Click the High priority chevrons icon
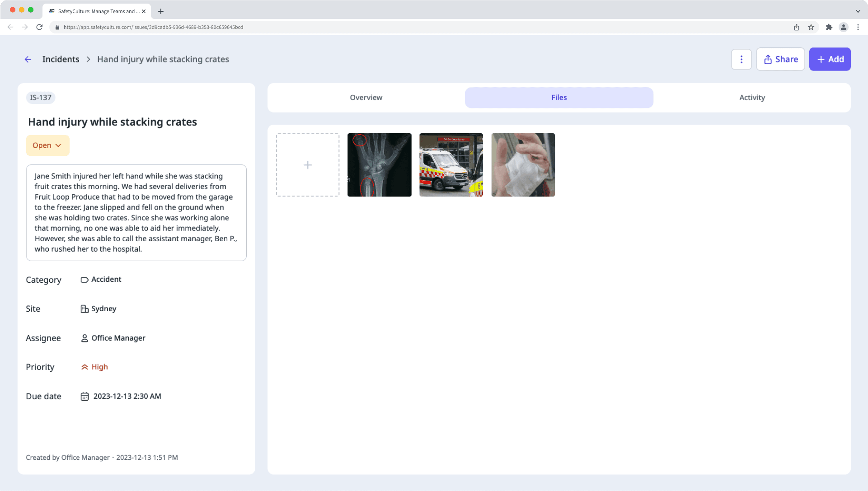The height and width of the screenshot is (491, 868). tap(84, 367)
